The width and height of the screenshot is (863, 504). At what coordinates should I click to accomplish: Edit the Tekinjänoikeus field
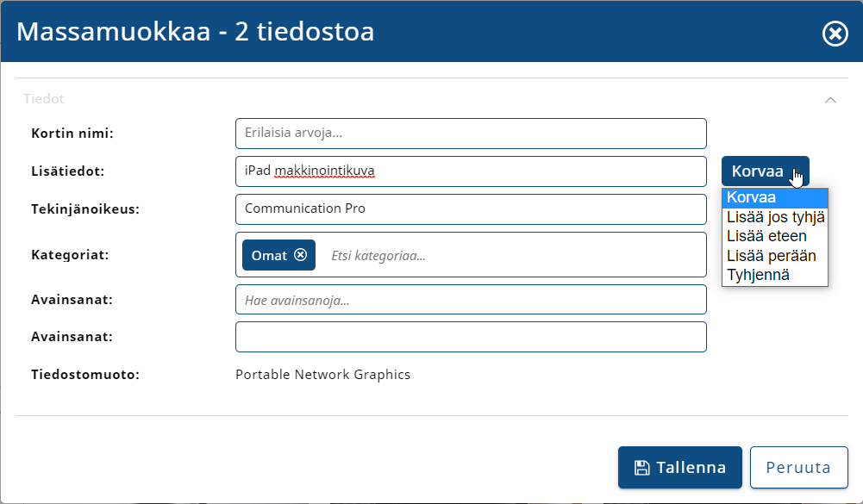tap(471, 208)
